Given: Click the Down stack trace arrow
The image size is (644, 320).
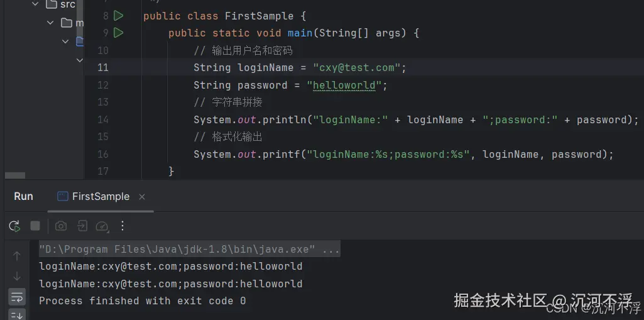Looking at the screenshot, I should (x=17, y=276).
